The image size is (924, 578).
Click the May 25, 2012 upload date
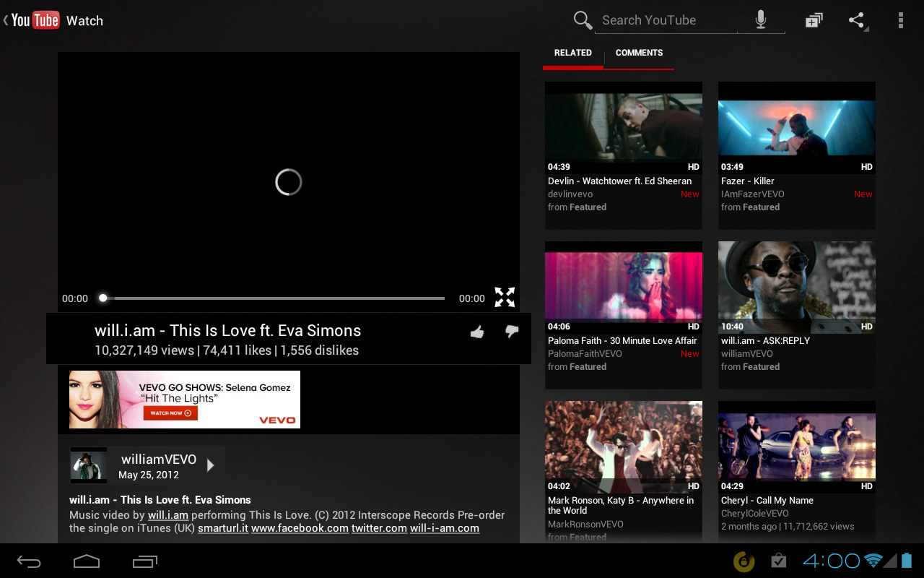point(149,475)
